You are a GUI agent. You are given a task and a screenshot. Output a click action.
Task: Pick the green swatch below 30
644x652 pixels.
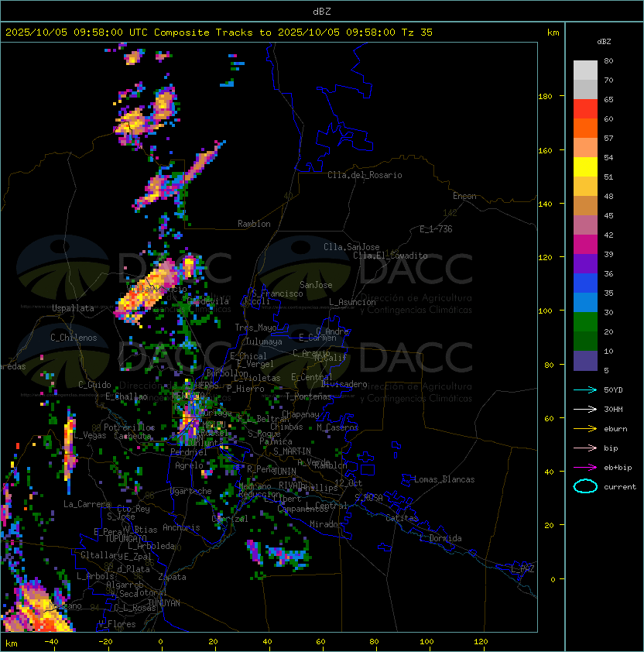tap(585, 321)
